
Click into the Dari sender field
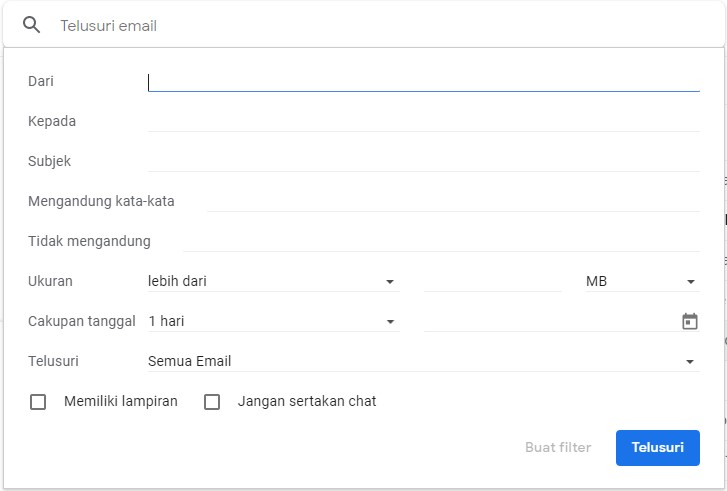[423, 81]
